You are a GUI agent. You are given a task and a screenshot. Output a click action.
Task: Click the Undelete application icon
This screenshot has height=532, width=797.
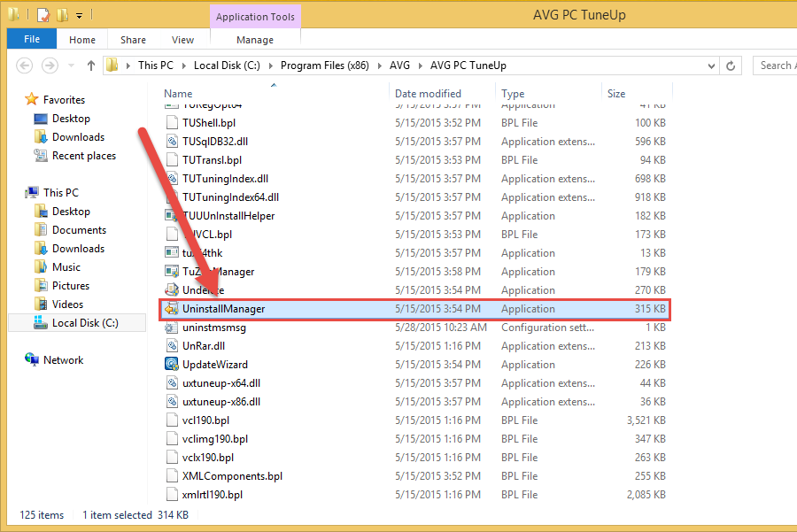pos(172,289)
